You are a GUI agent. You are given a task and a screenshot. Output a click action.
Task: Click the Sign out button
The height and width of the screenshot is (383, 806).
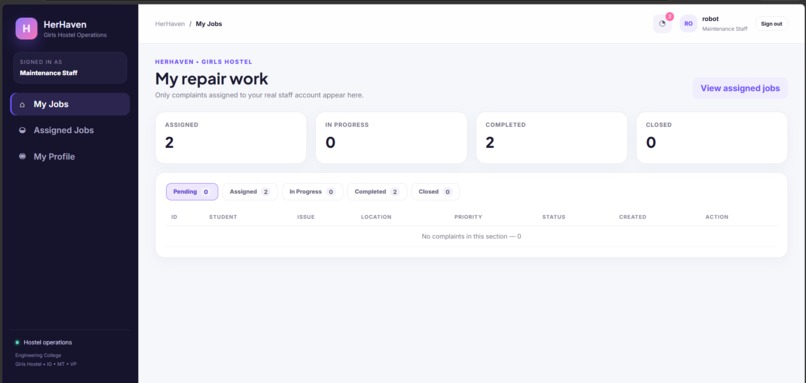point(771,24)
